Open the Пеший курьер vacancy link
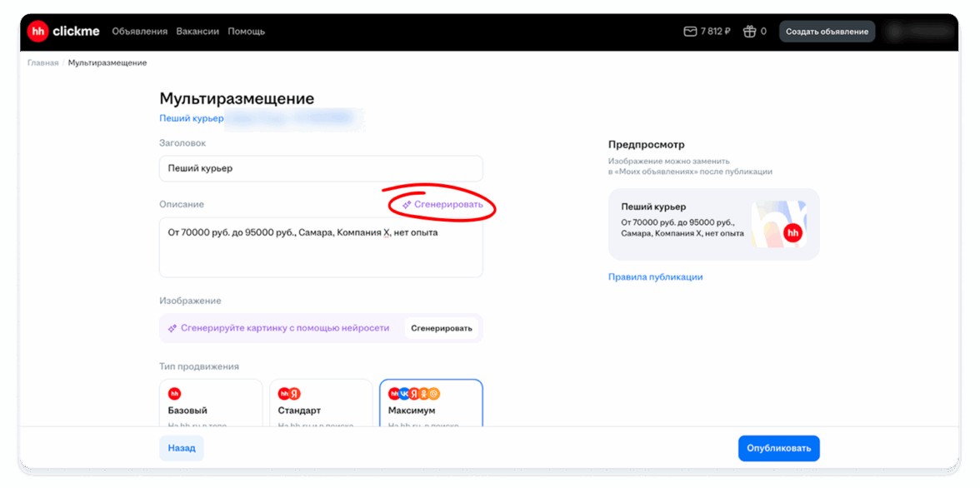This screenshot has height=488, width=980. (192, 119)
